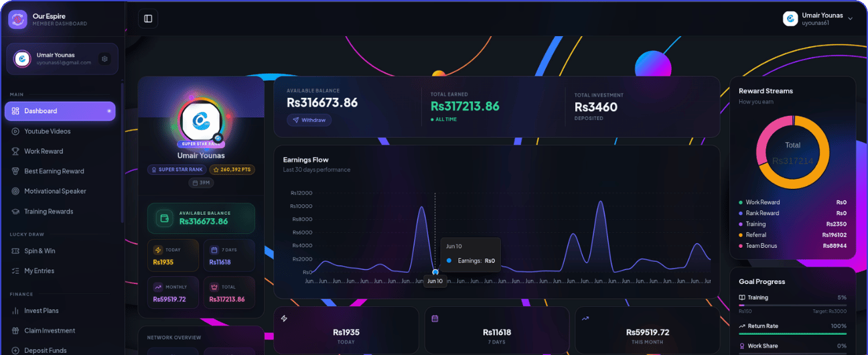
Task: Click the Jun 10 chart data point
Action: tap(435, 272)
